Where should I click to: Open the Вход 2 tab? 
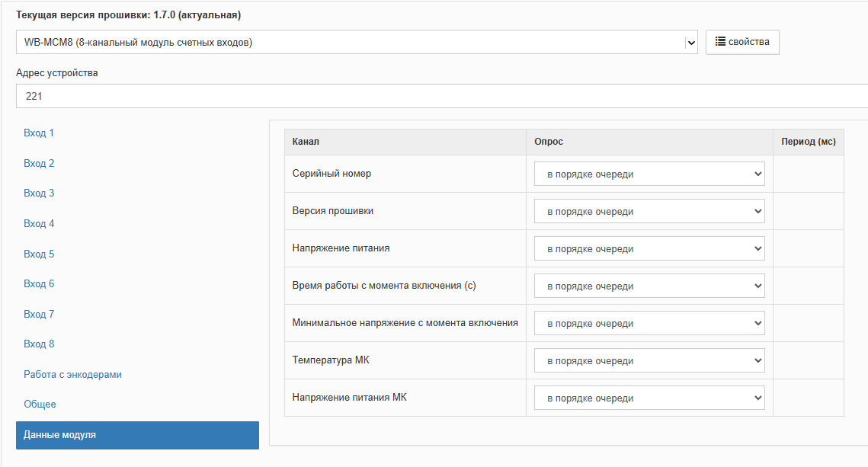tap(39, 164)
